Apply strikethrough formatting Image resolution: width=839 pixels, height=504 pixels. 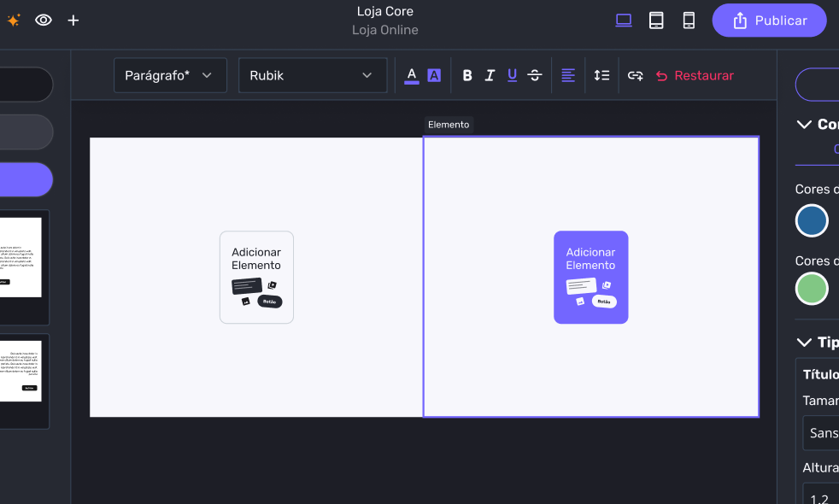(535, 75)
